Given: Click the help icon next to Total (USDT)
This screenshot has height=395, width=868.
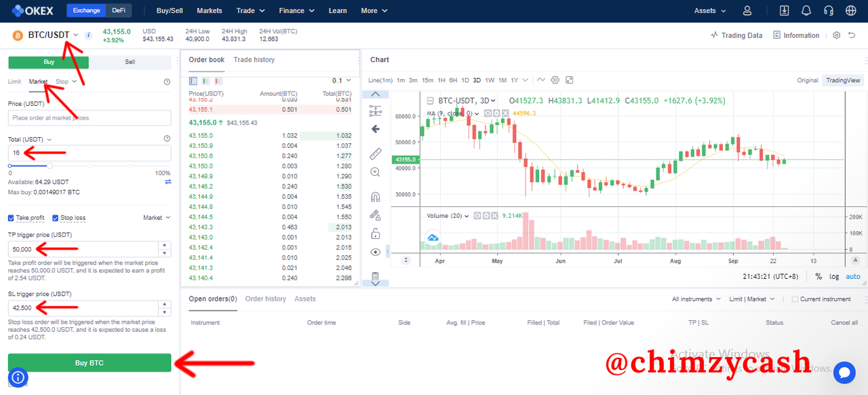Looking at the screenshot, I should (167, 138).
